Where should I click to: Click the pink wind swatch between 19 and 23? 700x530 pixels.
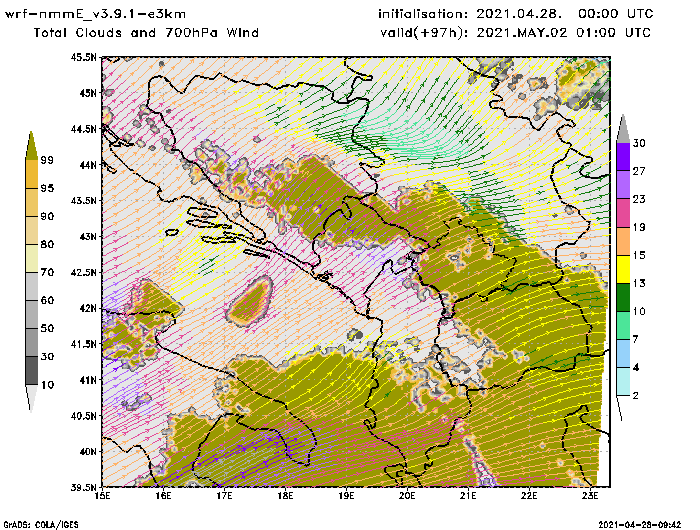pyautogui.click(x=623, y=213)
